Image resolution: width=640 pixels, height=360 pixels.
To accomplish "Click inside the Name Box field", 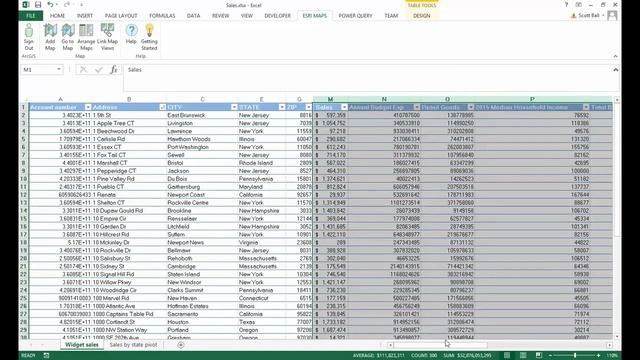I will pyautogui.click(x=39, y=70).
